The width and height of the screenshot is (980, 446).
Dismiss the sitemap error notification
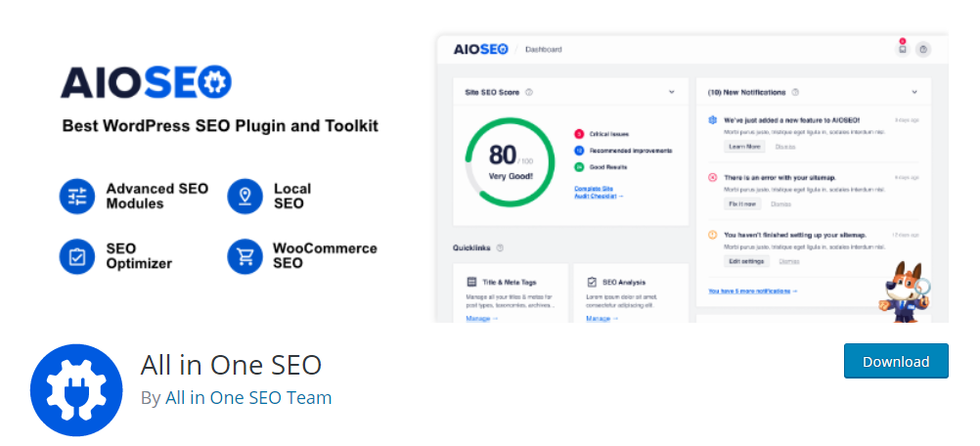pos(780,204)
